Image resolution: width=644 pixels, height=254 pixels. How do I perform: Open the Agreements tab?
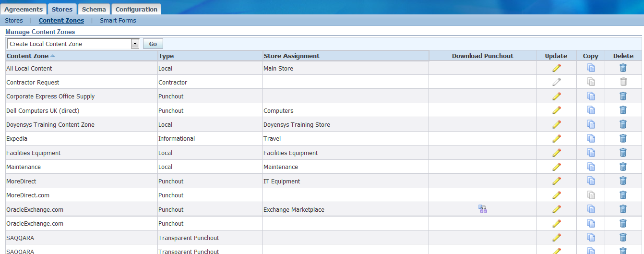[x=24, y=9]
